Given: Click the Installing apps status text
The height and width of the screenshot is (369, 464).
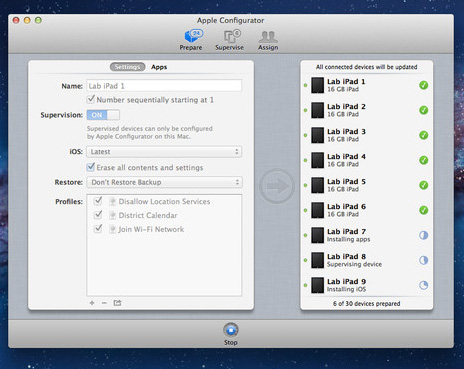Looking at the screenshot, I should (348, 239).
